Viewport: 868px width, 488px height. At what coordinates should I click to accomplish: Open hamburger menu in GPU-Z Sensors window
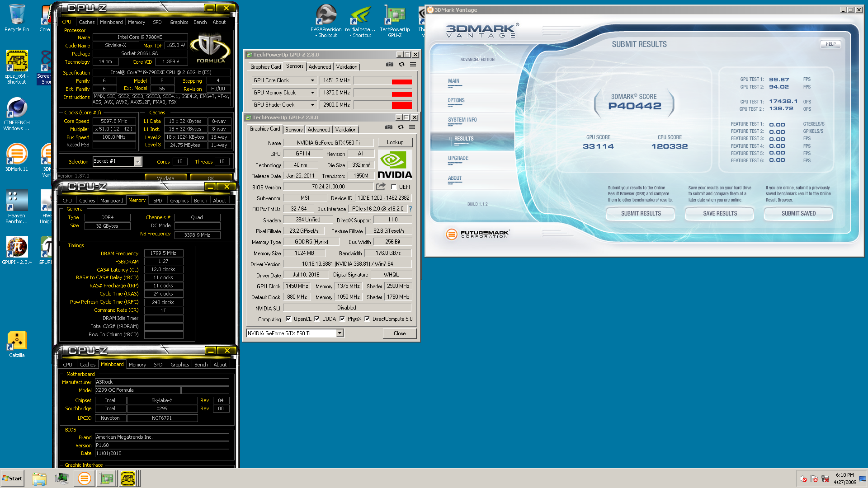(x=413, y=65)
